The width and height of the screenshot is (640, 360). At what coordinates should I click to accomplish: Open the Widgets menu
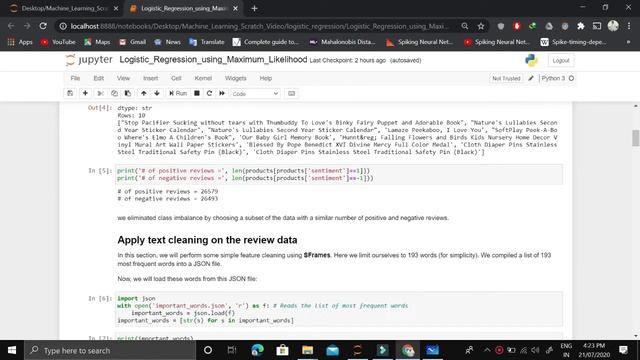[236, 78]
